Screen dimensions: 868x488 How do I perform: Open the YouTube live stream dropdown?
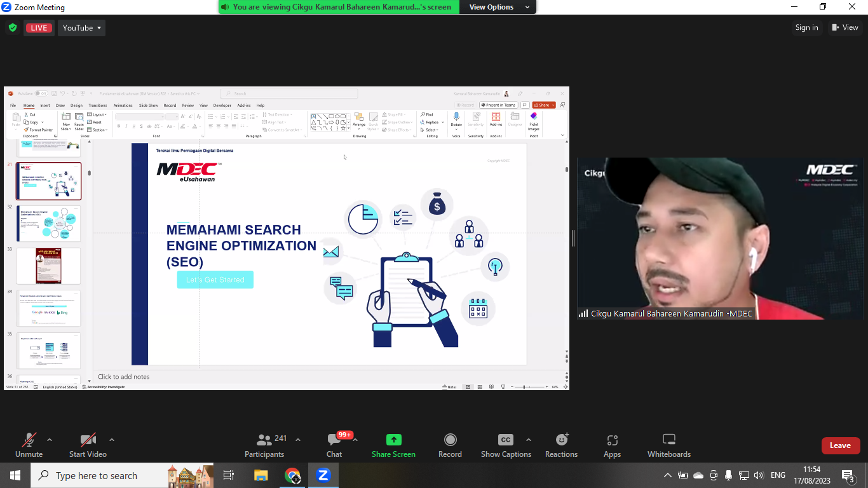coord(81,28)
